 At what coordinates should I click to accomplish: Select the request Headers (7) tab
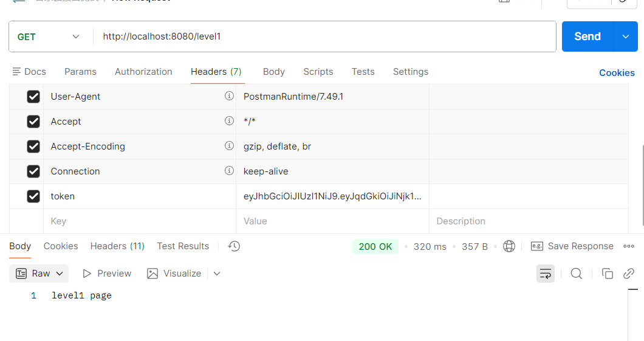point(216,72)
